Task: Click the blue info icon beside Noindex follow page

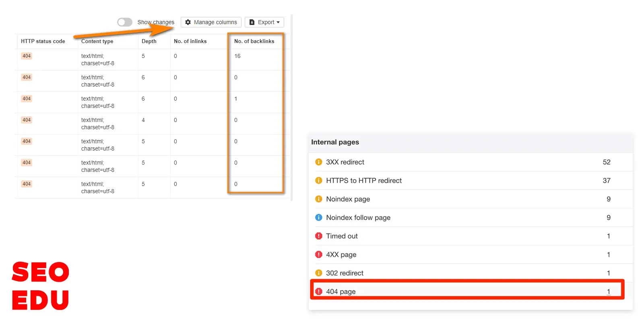Action: pyautogui.click(x=319, y=218)
